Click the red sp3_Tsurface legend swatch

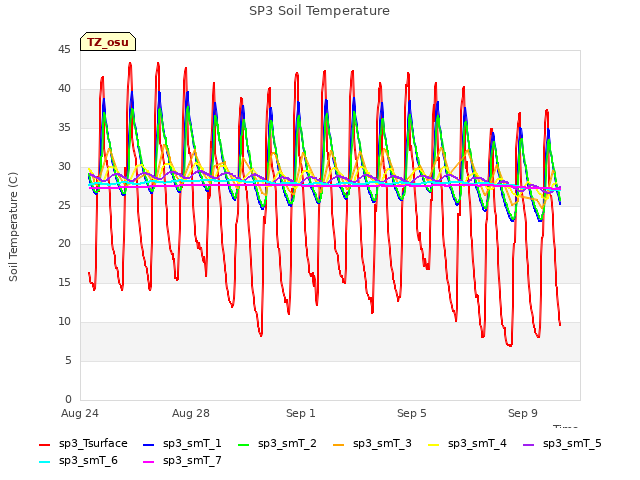point(44,444)
